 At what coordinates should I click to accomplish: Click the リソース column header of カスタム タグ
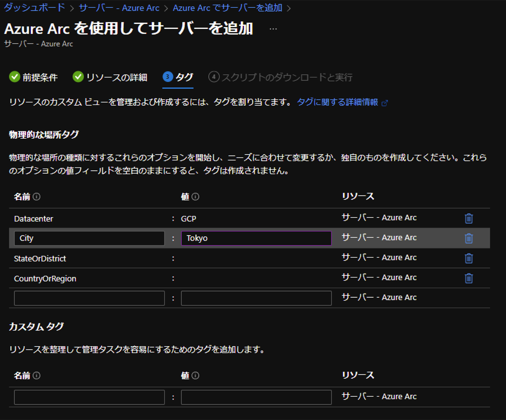pyautogui.click(x=358, y=375)
